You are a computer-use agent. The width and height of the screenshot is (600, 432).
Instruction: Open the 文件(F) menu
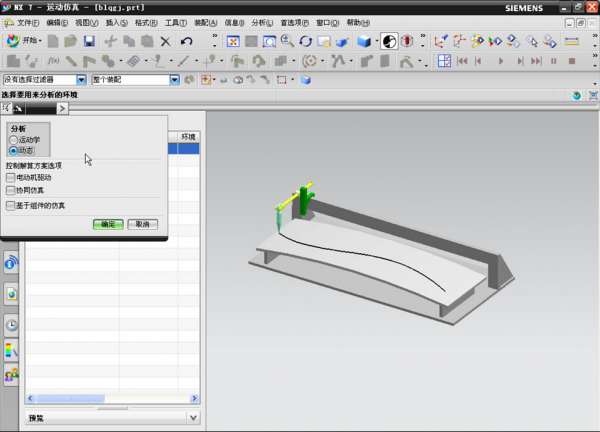(28, 23)
